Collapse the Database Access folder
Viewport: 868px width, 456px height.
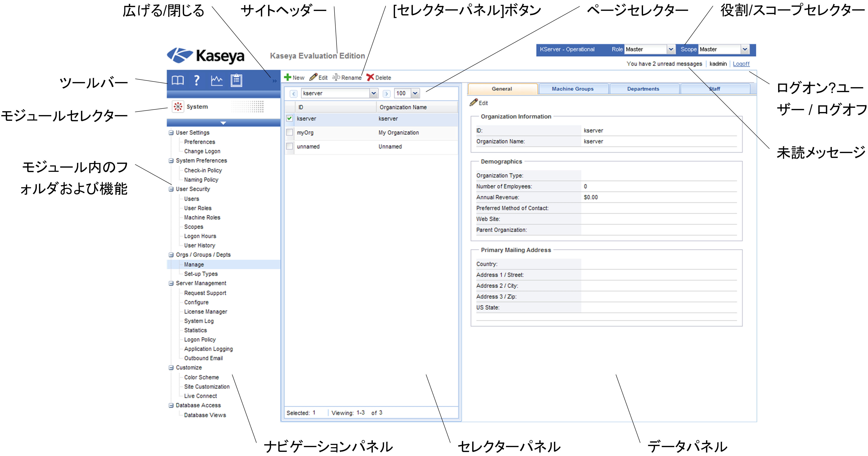pos(171,405)
